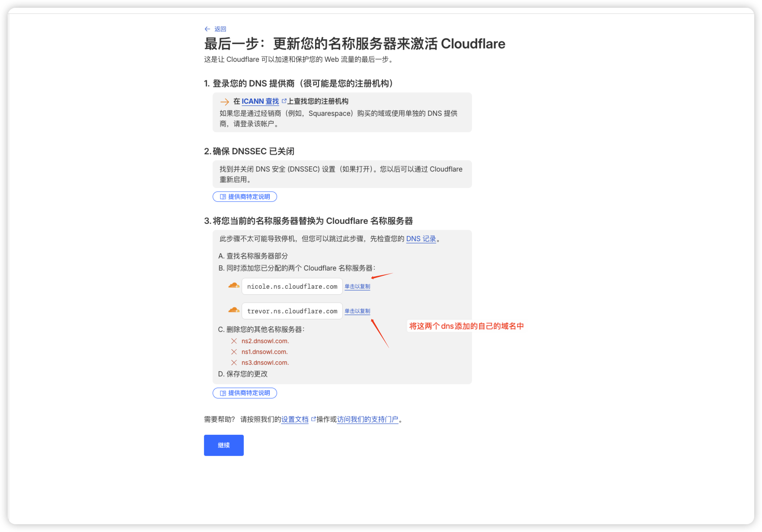
Task: Click external link icon next to ICANN 查找
Action: tap(284, 101)
